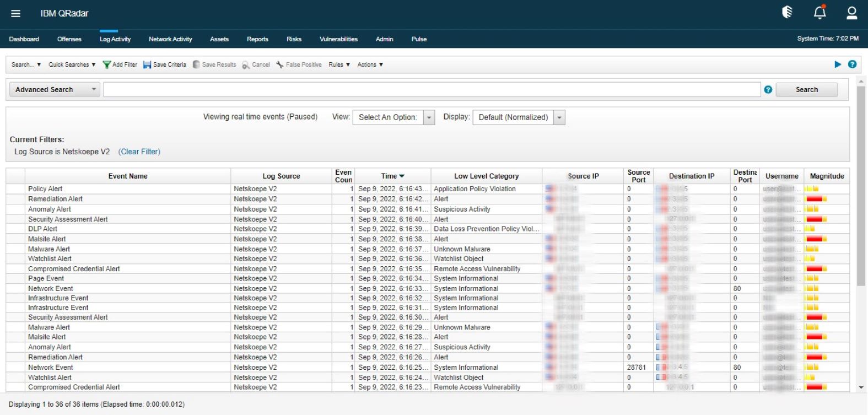This screenshot has height=415, width=868.
Task: Go to the Dashboard tab
Action: [24, 39]
